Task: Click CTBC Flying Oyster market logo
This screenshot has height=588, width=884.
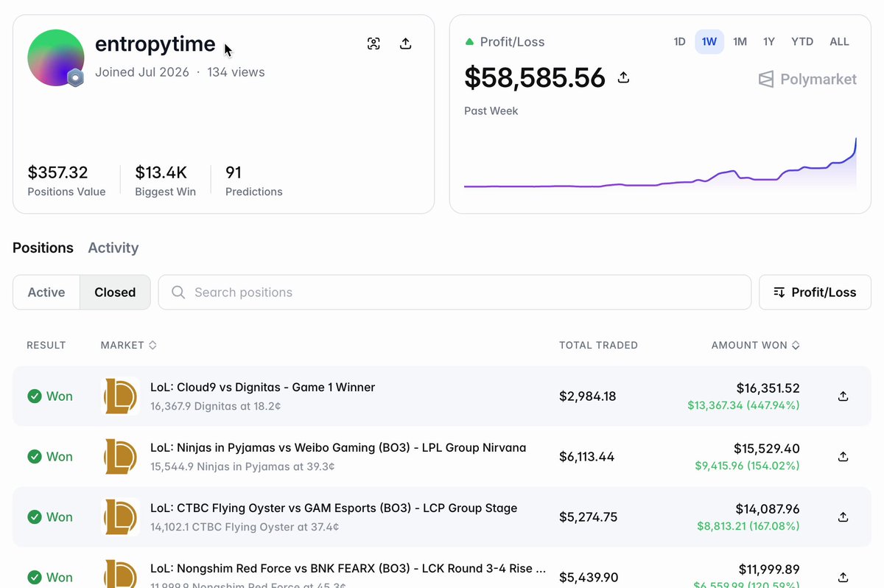Action: [x=120, y=517]
